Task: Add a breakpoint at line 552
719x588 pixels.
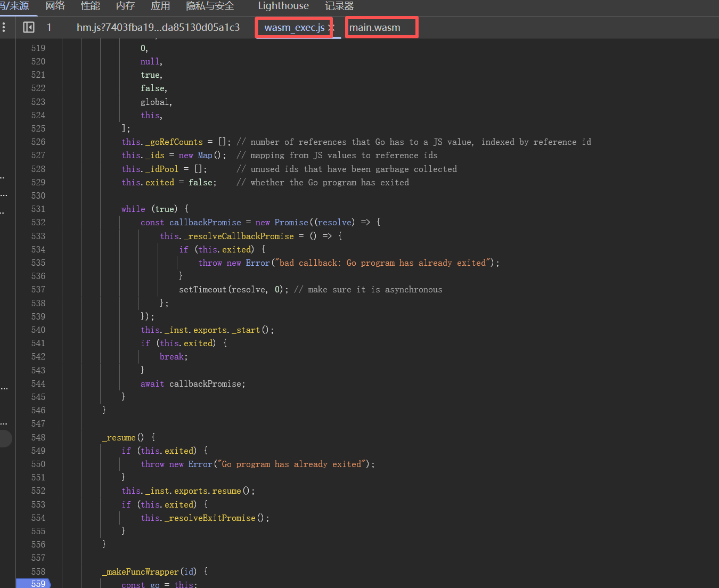Action: click(38, 491)
